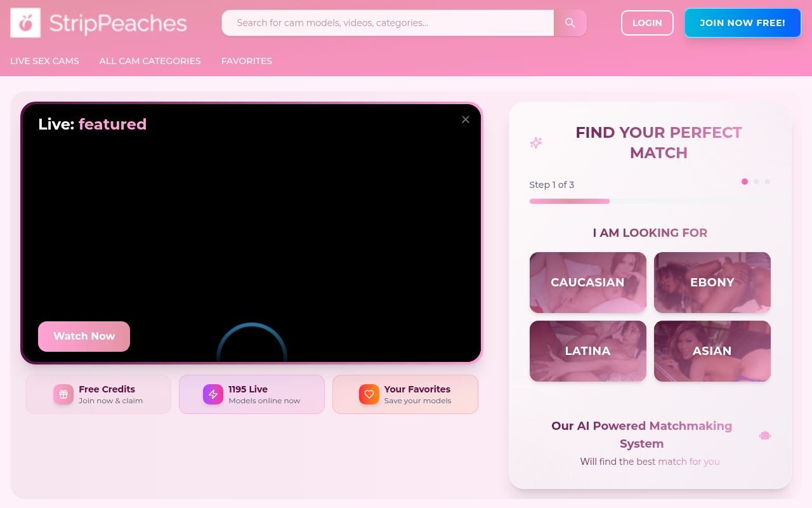This screenshot has height=508, width=812.
Task: Click the sparkles icon beside Find Your Perfect Match
Action: coord(536,143)
